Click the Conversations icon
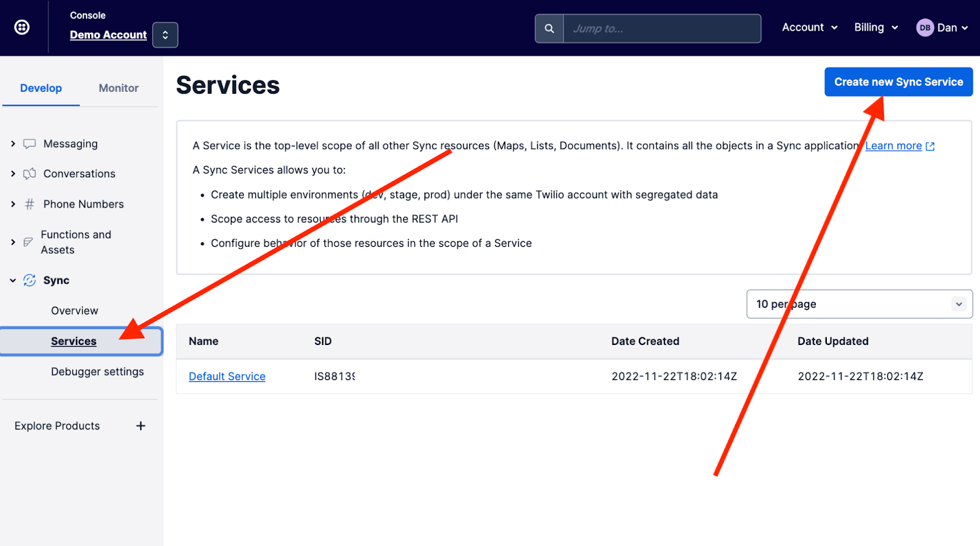The width and height of the screenshot is (980, 546). point(29,173)
